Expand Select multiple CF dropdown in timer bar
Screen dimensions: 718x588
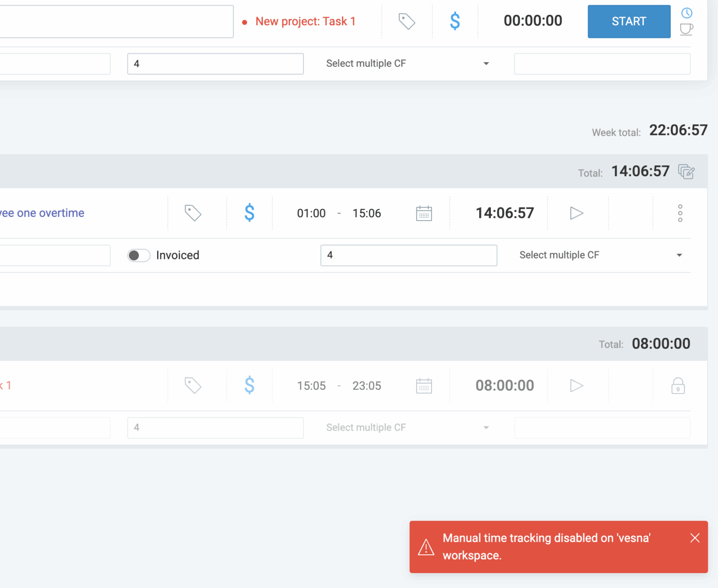click(x=407, y=64)
